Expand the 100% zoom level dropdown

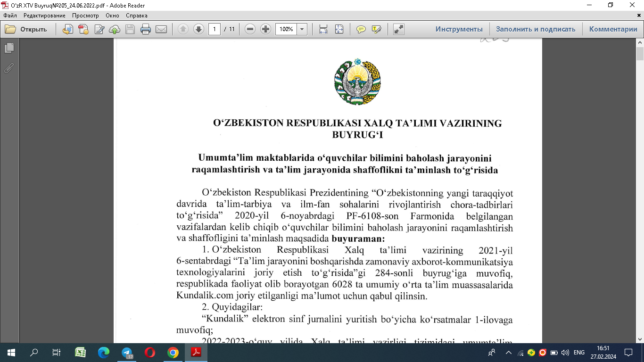pyautogui.click(x=302, y=29)
